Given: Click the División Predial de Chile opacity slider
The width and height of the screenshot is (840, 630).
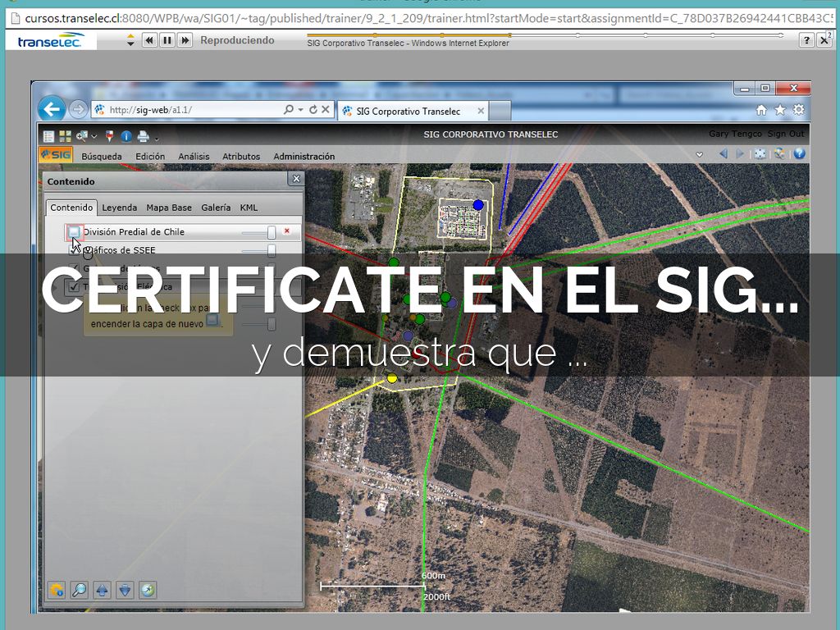Looking at the screenshot, I should pyautogui.click(x=271, y=233).
